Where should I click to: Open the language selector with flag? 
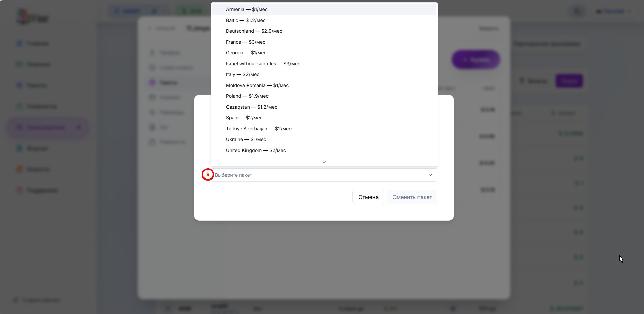coord(614,12)
